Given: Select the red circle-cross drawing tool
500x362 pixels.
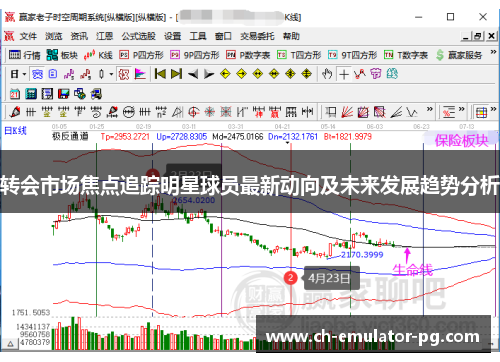Looking at the screenshot, I should tap(194, 112).
